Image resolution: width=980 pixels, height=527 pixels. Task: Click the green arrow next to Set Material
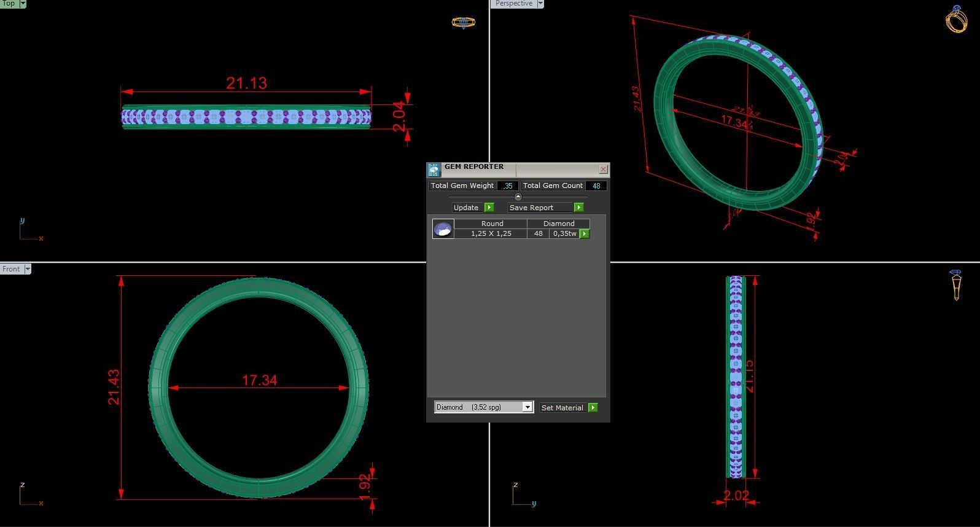(593, 407)
